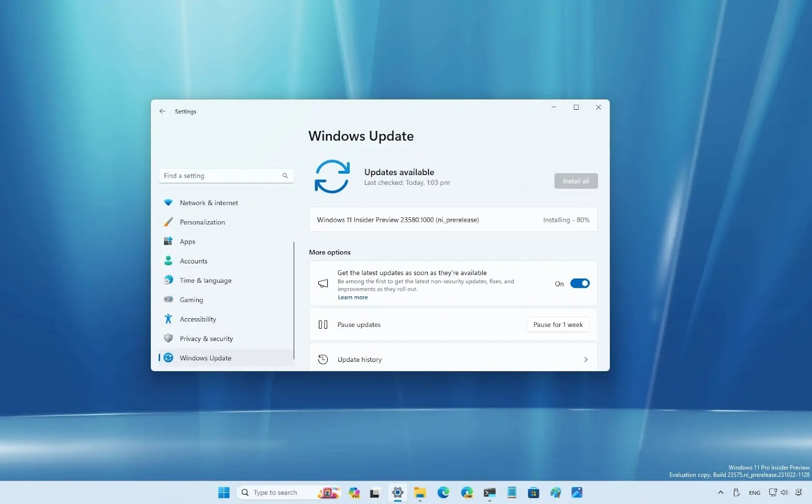Click the back arrow in Settings
The height and width of the screenshot is (504, 812).
[162, 111]
